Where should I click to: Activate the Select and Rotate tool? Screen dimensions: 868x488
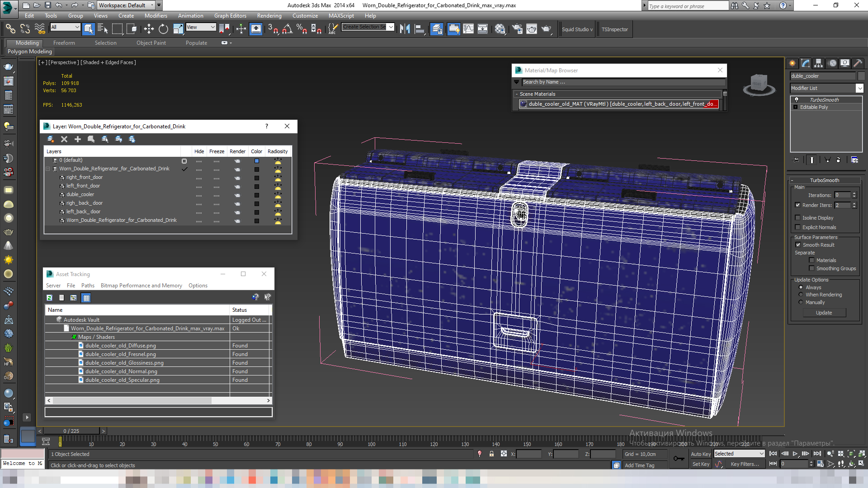(x=163, y=29)
